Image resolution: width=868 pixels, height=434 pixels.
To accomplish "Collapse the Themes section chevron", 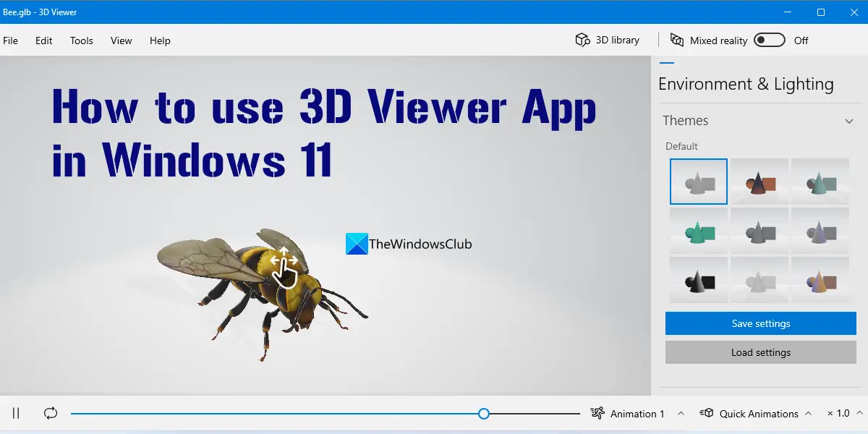I will pyautogui.click(x=849, y=121).
